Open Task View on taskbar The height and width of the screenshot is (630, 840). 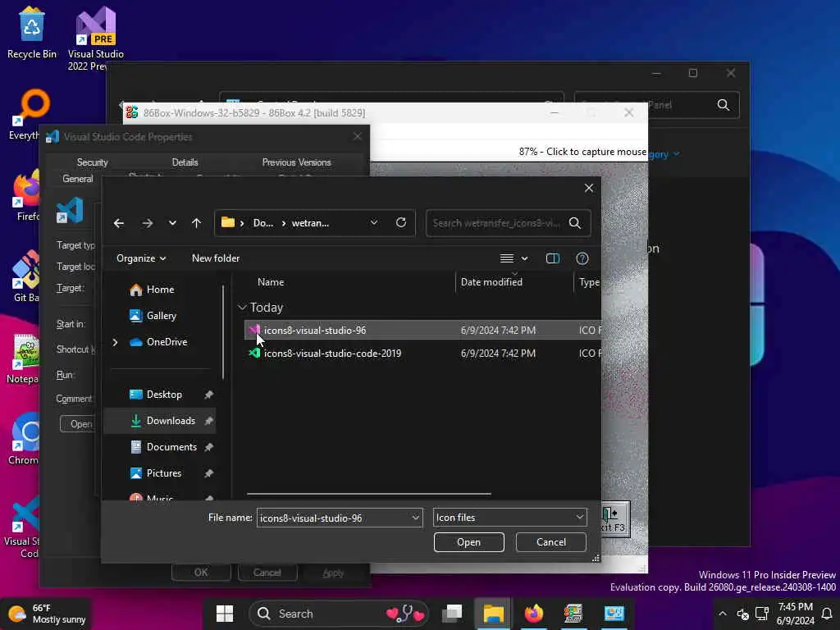[453, 614]
